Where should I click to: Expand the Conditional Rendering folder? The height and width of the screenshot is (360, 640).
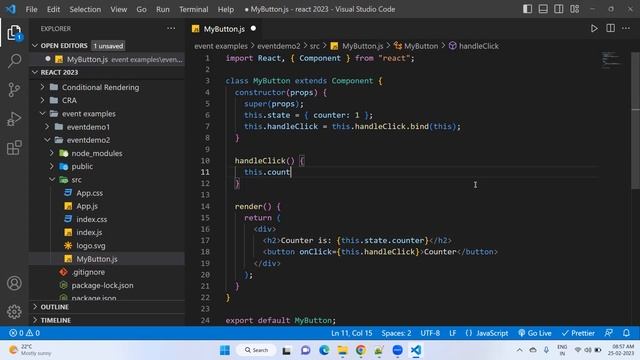click(100, 87)
